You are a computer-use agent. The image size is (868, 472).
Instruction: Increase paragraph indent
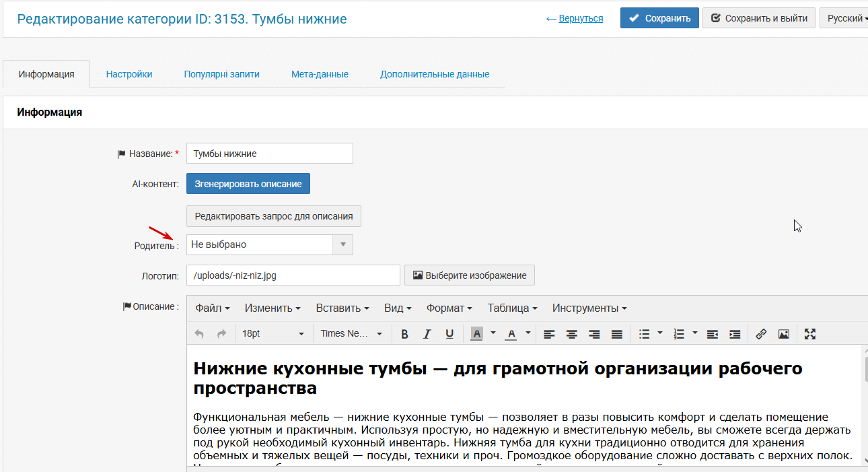(735, 334)
